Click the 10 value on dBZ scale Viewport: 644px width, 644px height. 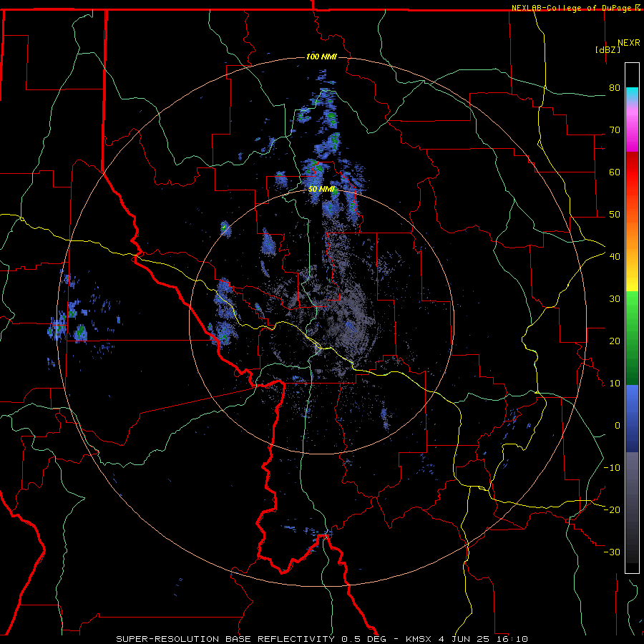tap(615, 384)
